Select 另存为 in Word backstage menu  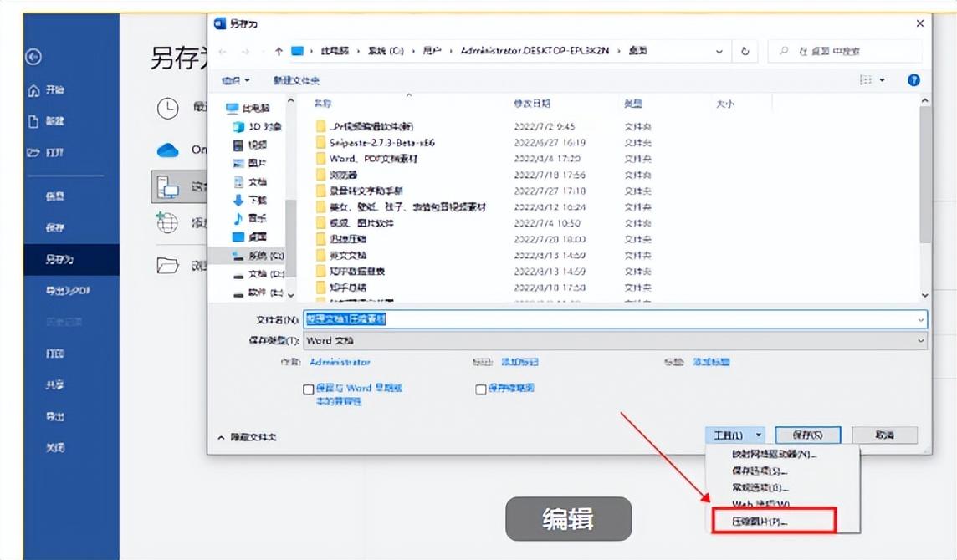(71, 259)
